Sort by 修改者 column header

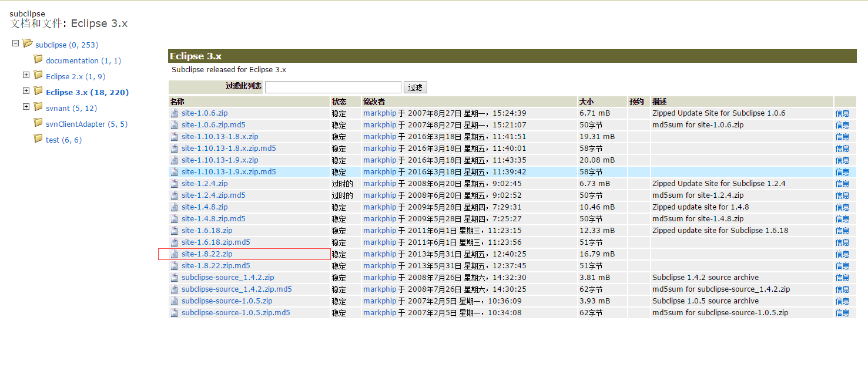click(374, 102)
